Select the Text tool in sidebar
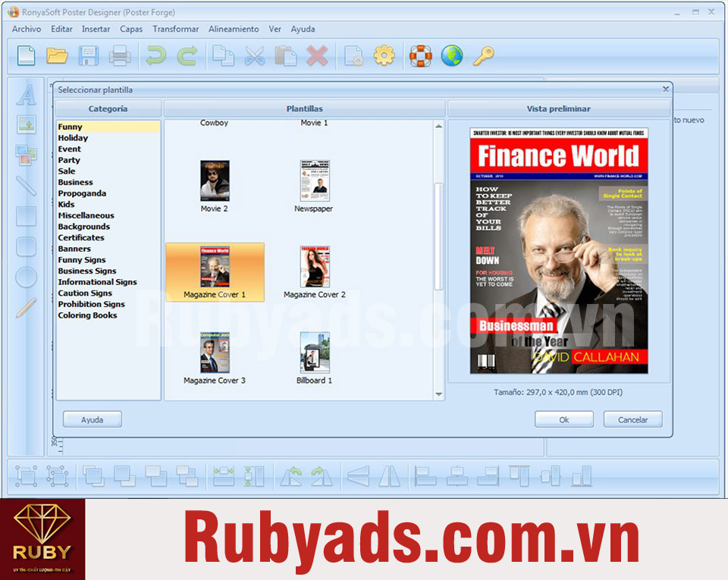 tap(27, 95)
